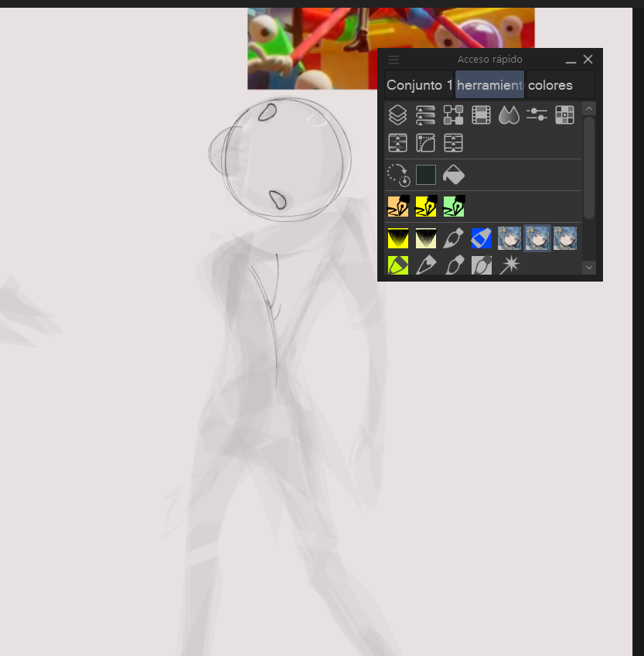The height and width of the screenshot is (656, 644).
Task: Open the film strip animation icon
Action: coord(481,115)
